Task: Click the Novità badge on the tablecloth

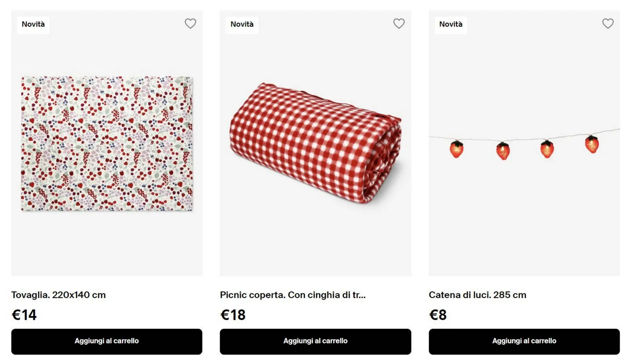Action: pyautogui.click(x=33, y=24)
